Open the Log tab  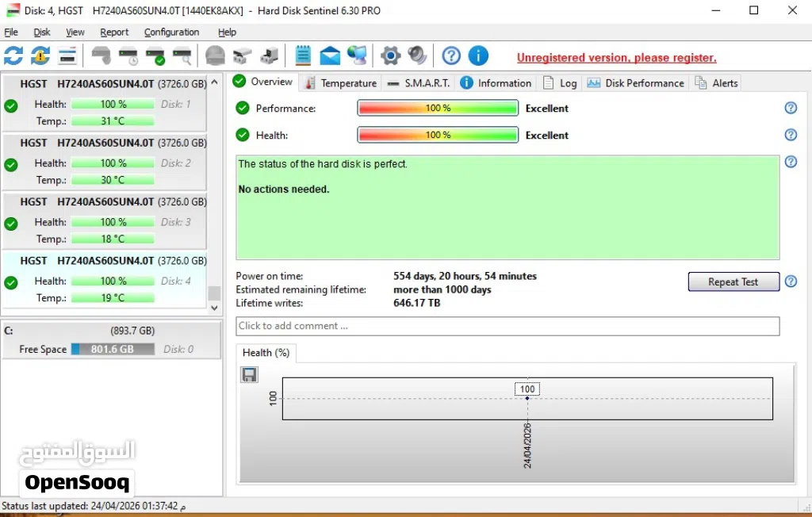click(x=560, y=83)
